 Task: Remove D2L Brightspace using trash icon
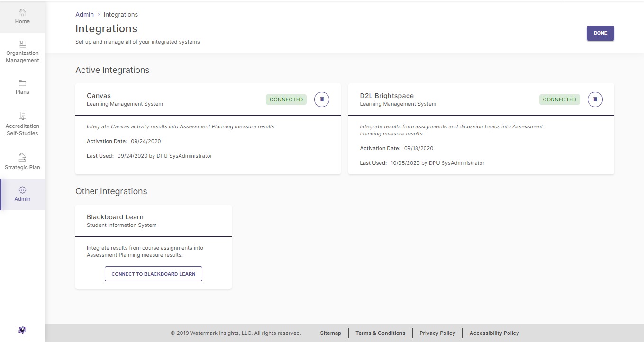tap(595, 99)
